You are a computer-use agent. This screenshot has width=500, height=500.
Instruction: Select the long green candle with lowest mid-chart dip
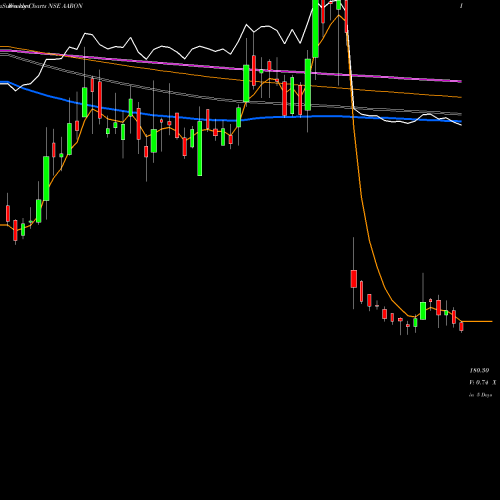pyautogui.click(x=200, y=148)
